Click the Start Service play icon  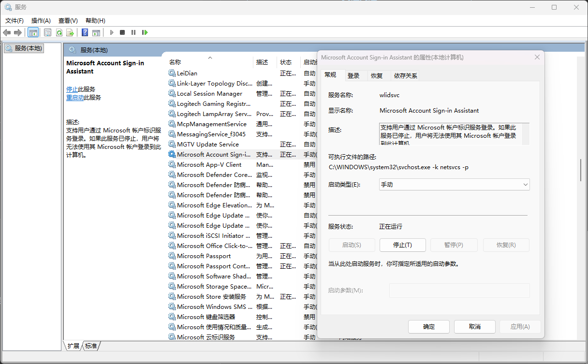click(x=112, y=32)
